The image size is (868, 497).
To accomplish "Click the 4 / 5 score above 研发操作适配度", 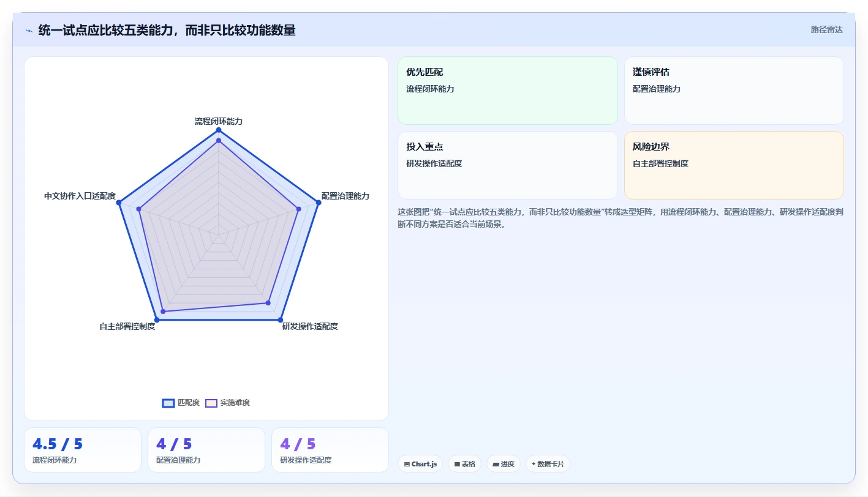I will [x=298, y=444].
